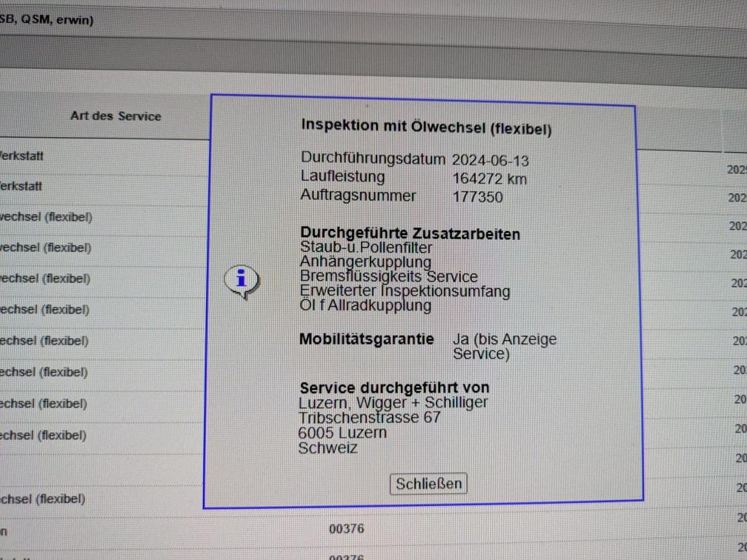Screen dimensions: 747x560
Task: Select the first Werkstatt row in the table
Action: [x=22, y=156]
